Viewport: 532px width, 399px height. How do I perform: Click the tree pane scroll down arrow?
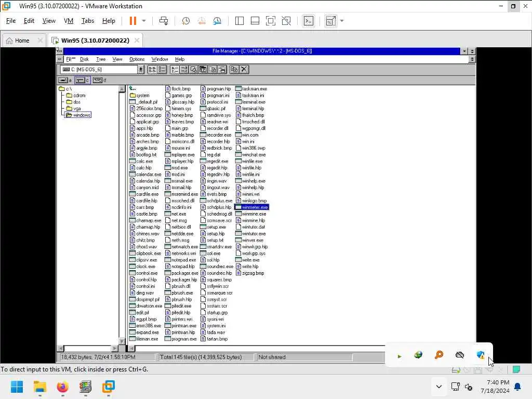[122, 341]
